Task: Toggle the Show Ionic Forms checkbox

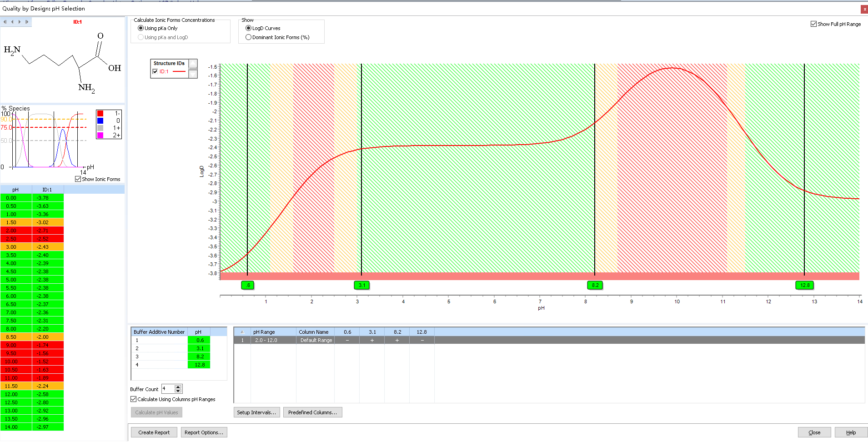Action: tap(78, 179)
